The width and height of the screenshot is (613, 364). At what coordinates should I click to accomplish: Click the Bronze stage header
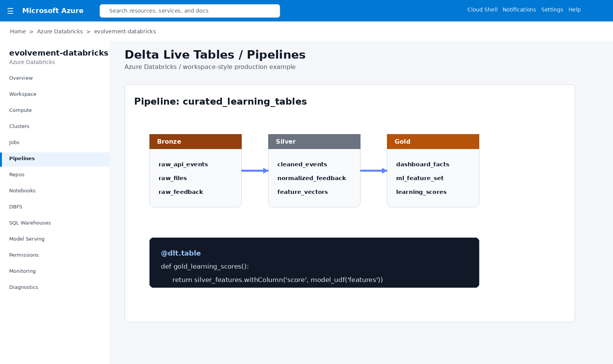(x=195, y=141)
